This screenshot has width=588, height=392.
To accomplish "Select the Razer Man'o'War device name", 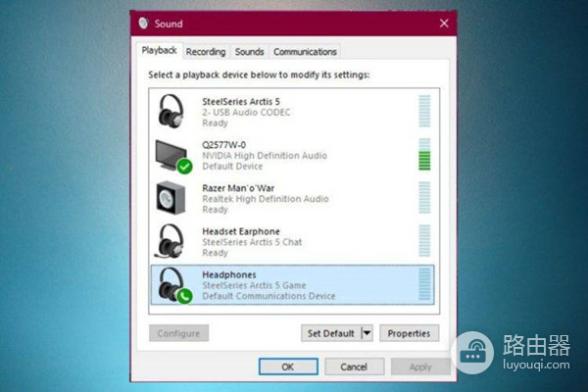I will 238,188.
